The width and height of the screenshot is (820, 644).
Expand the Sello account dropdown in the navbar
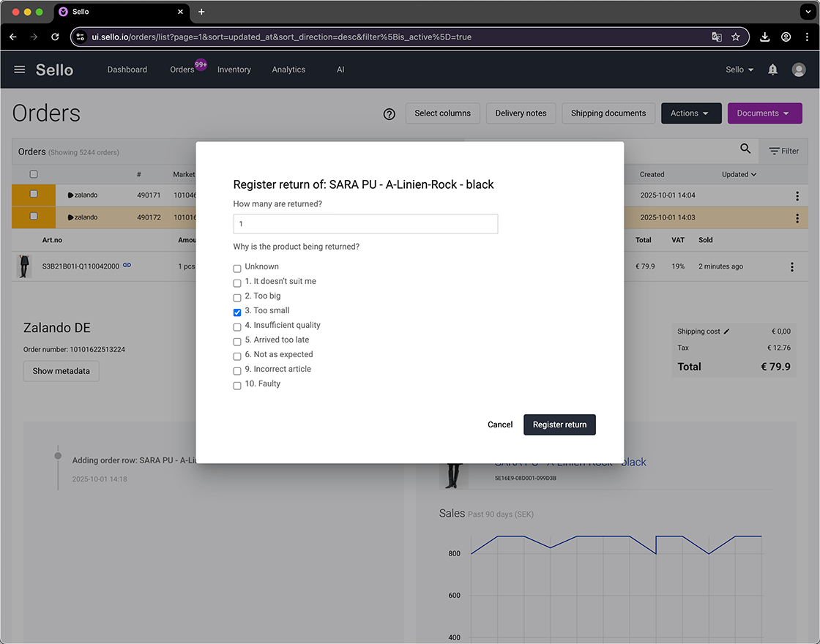[x=739, y=69]
